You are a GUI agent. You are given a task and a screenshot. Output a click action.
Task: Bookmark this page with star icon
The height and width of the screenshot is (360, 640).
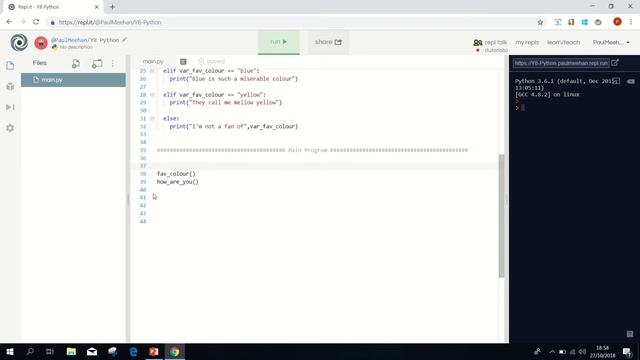click(x=540, y=22)
